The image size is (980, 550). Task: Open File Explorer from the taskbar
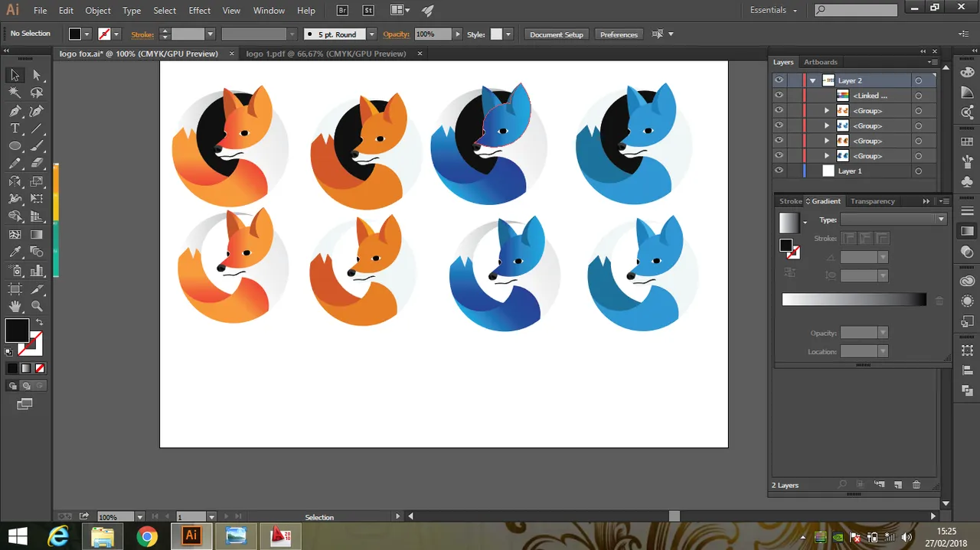(x=102, y=536)
